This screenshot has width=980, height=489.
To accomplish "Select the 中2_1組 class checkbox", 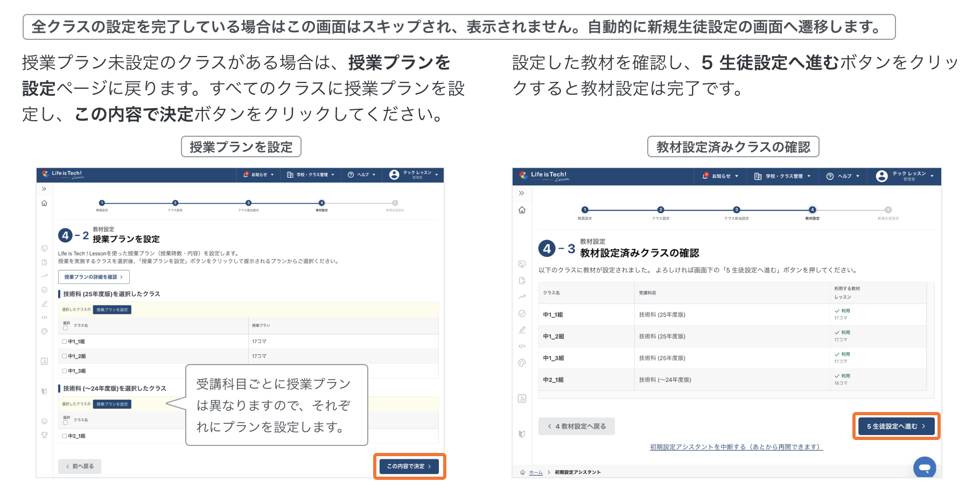I will click(x=65, y=436).
